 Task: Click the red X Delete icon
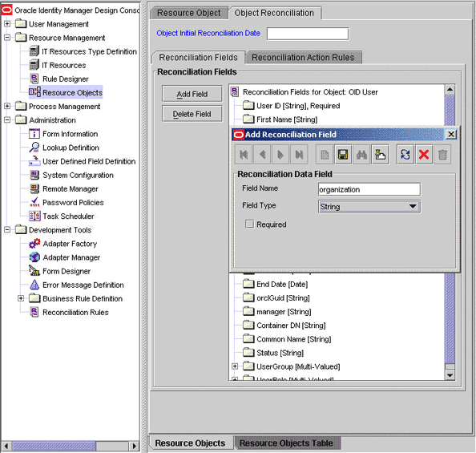click(x=424, y=155)
